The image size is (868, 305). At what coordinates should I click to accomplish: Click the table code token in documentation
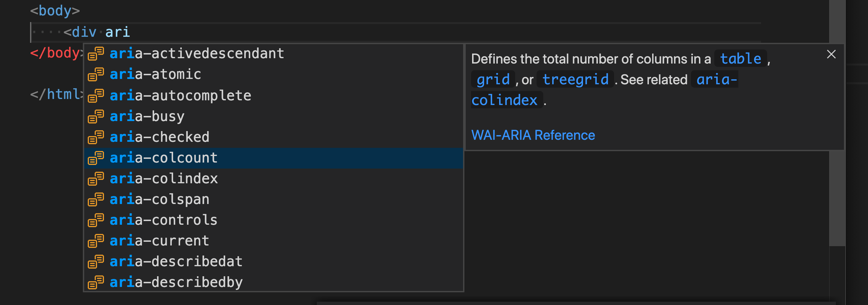(740, 58)
